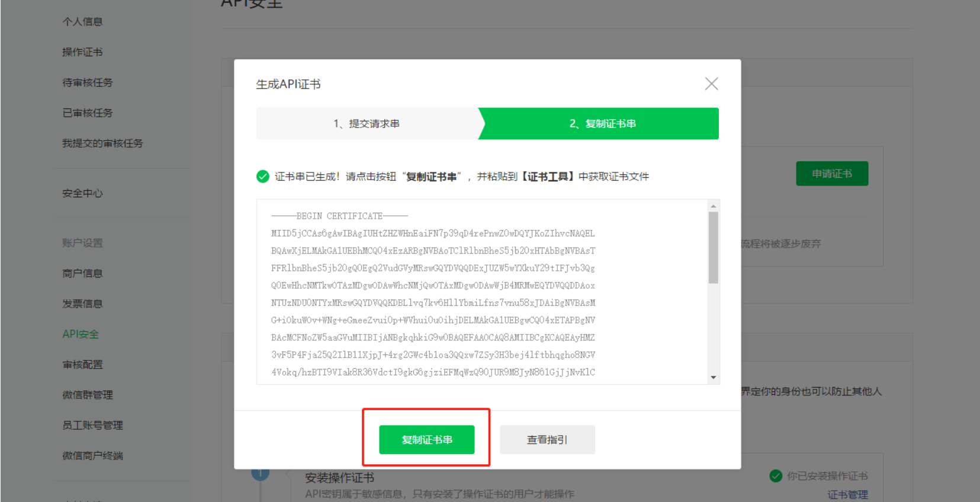Go to 待审核任务 in sidebar
This screenshot has height=502, width=980.
88,82
